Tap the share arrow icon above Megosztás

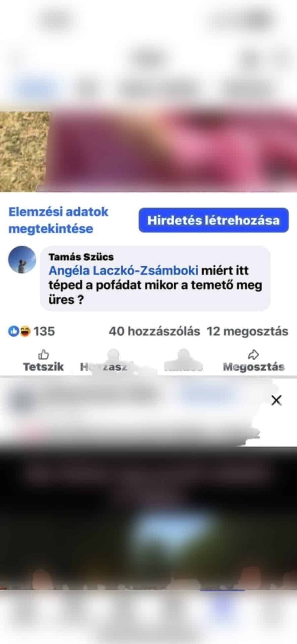coord(254,354)
